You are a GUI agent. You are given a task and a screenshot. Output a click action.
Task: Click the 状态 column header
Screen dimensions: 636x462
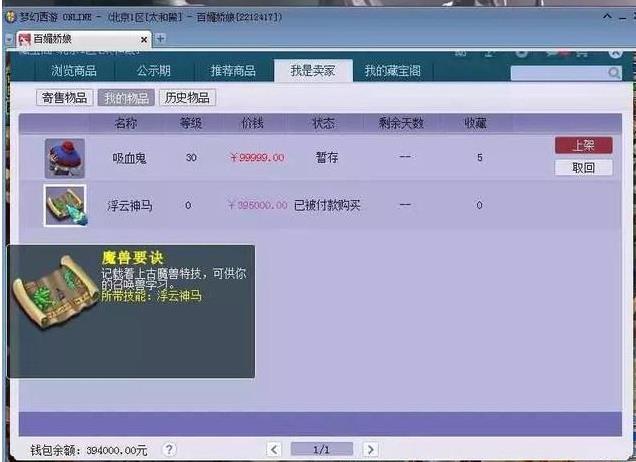(323, 123)
